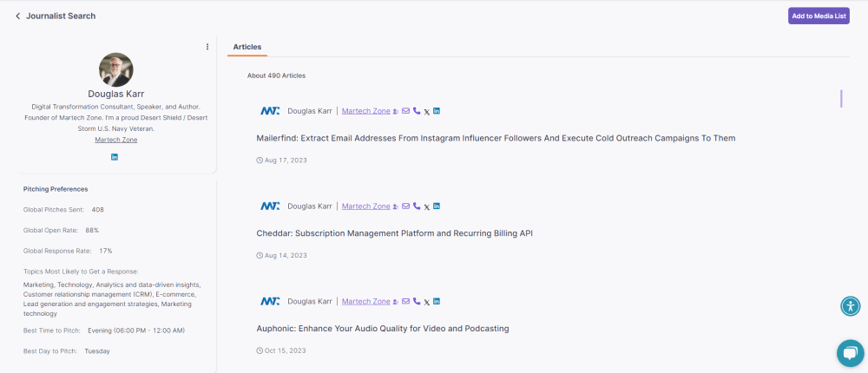Click Martech logo on Auphonic article
The width and height of the screenshot is (868, 373).
coord(270,302)
